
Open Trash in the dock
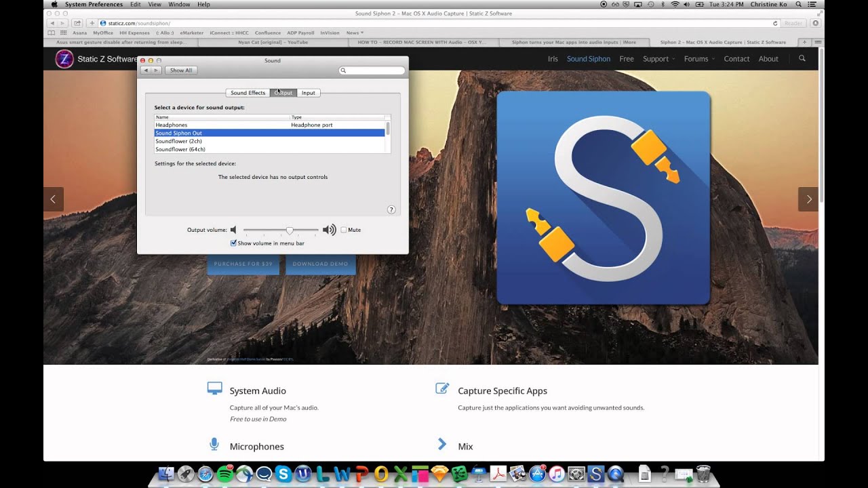703,474
